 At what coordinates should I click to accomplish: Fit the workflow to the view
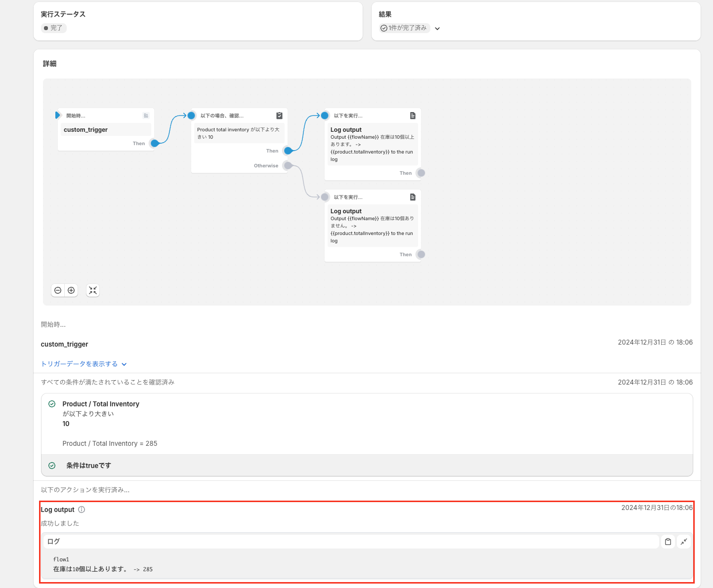[x=93, y=290]
